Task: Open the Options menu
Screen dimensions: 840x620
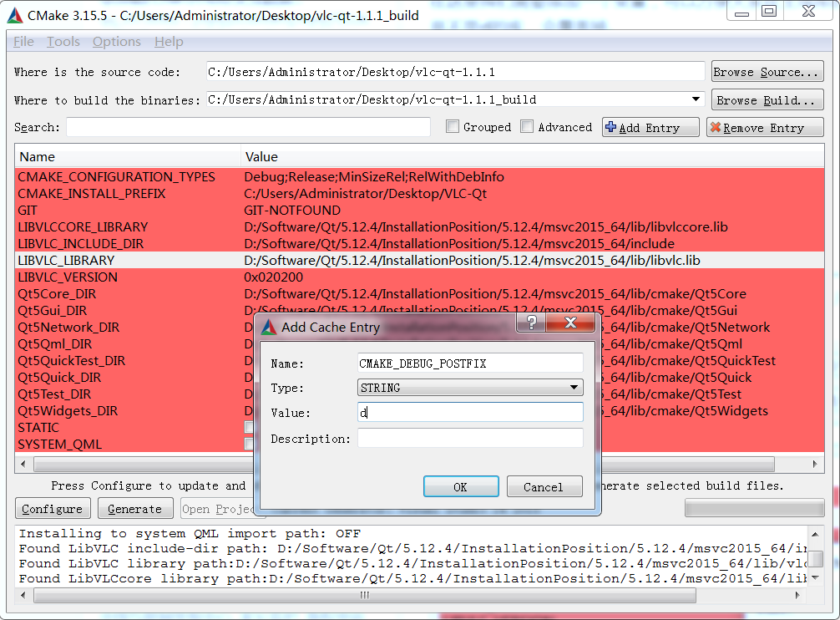Action: [116, 41]
